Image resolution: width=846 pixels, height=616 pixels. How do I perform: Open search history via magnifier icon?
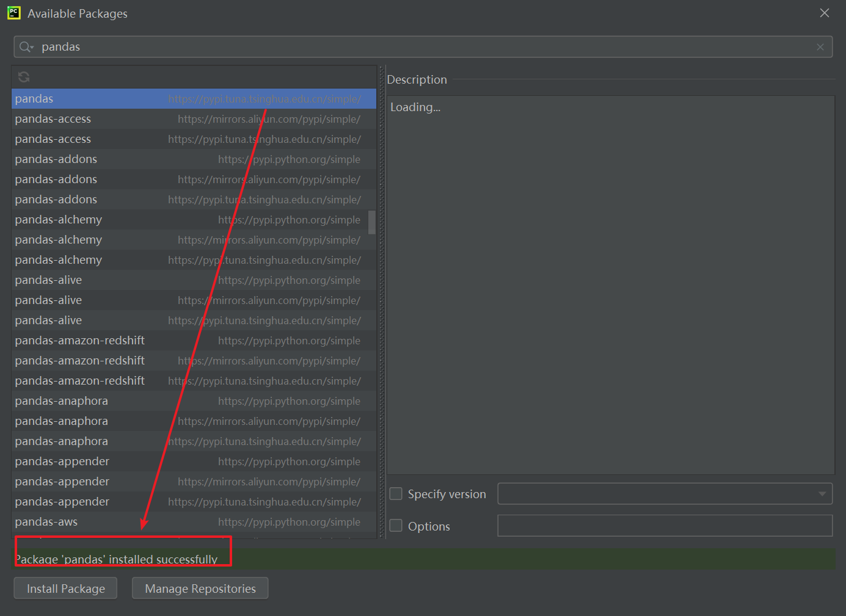tap(26, 47)
